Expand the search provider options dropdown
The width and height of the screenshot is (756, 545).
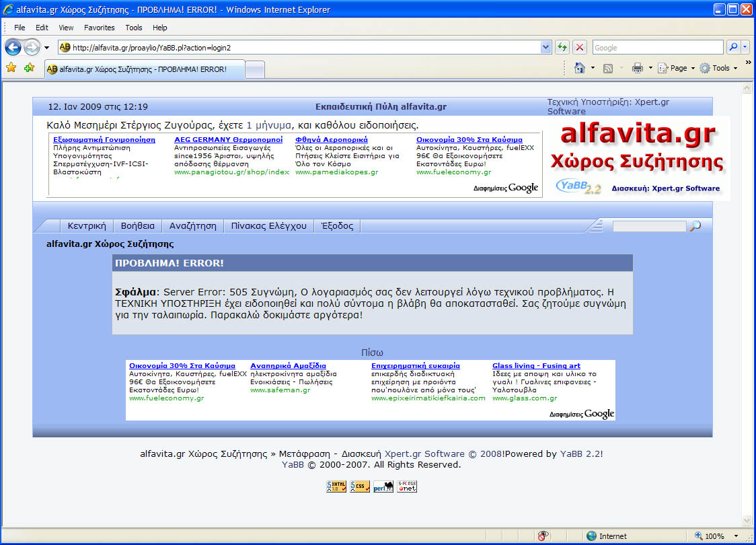pyautogui.click(x=747, y=48)
